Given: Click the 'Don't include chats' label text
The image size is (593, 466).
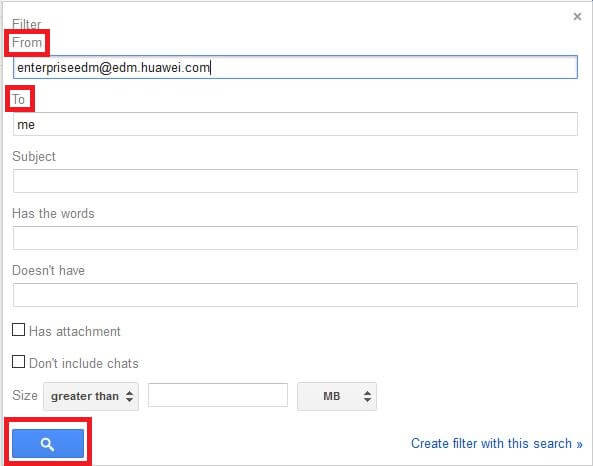Looking at the screenshot, I should tap(84, 363).
